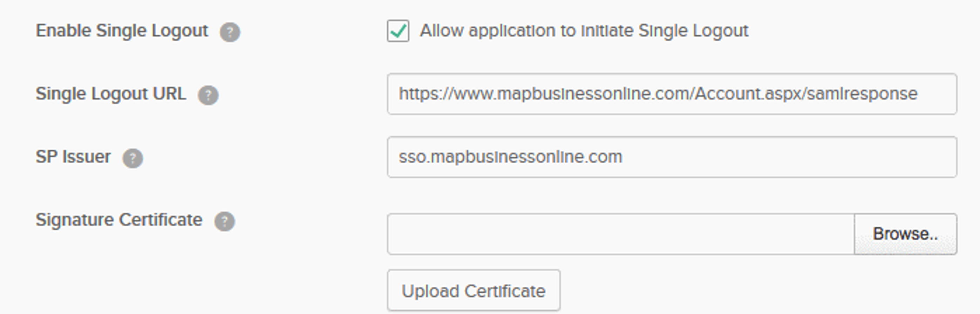Click help icon beside Single Logout URL
The height and width of the screenshot is (314, 980).
(208, 95)
